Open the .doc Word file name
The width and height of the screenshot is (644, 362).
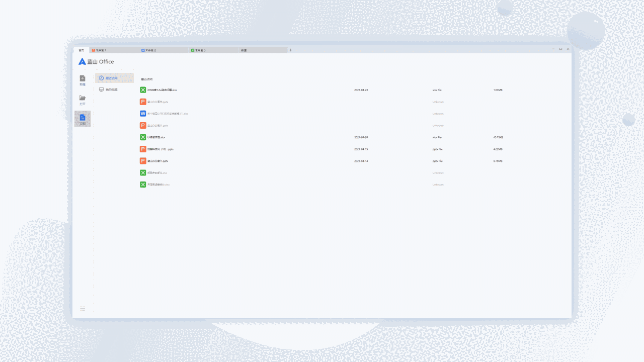(168, 114)
